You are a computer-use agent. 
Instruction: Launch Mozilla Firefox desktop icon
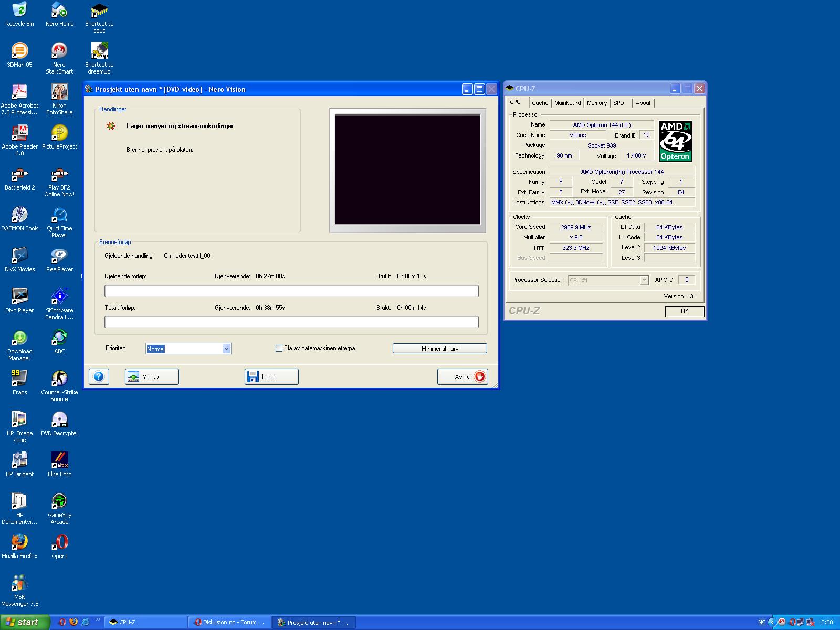point(19,547)
